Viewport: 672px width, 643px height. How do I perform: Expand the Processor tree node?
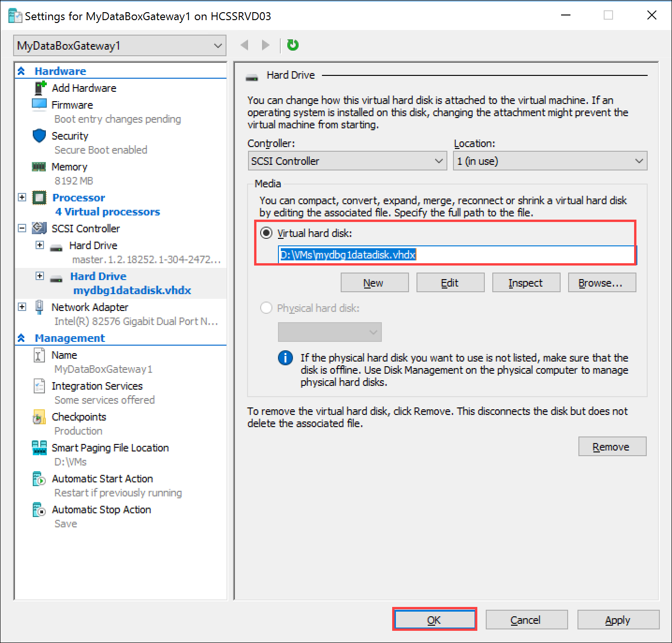pyautogui.click(x=22, y=197)
